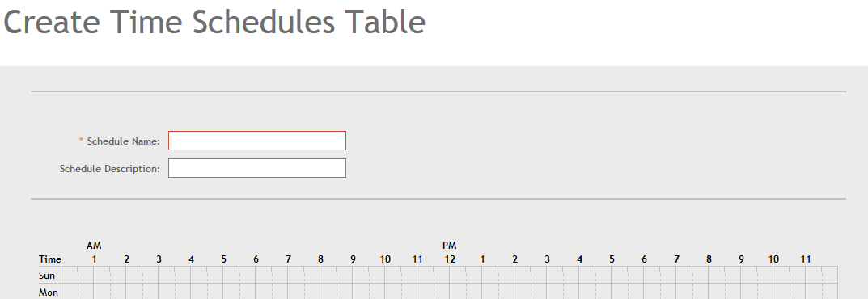The image size is (868, 299).
Task: Click the Sun row label
Action: (x=46, y=276)
